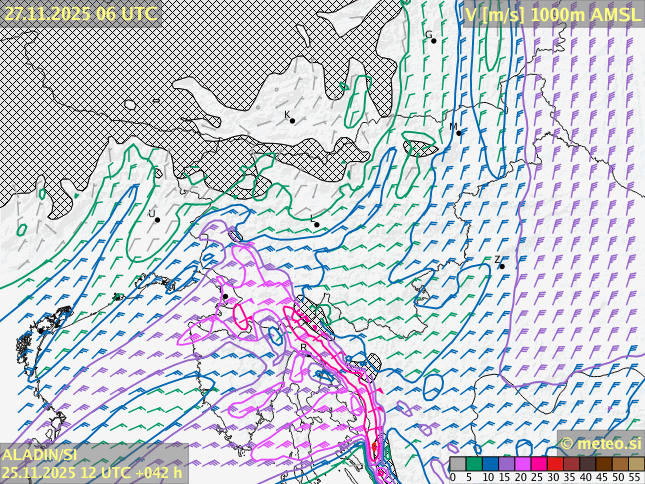Click the city marker labeled U
The height and width of the screenshot is (484, 645).
(x=157, y=219)
